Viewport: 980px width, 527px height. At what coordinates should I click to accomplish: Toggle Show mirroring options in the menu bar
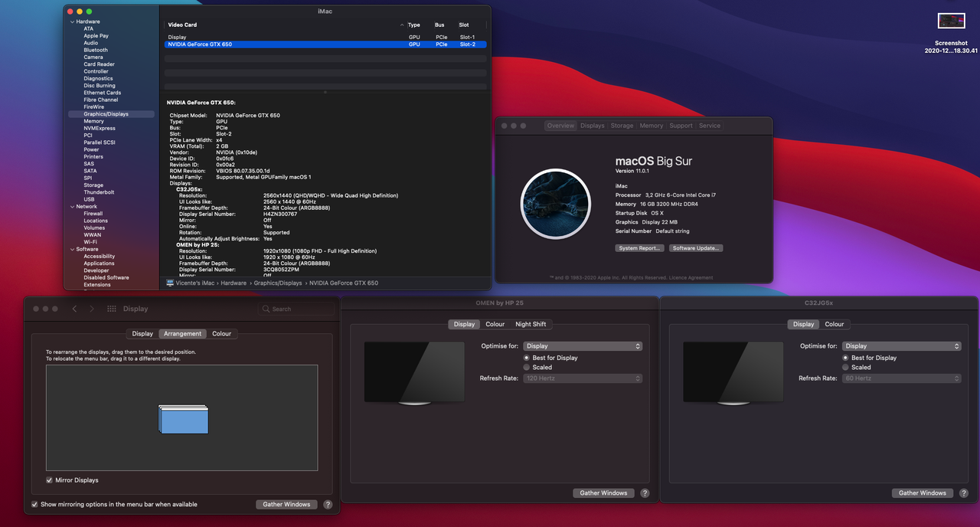(x=34, y=504)
